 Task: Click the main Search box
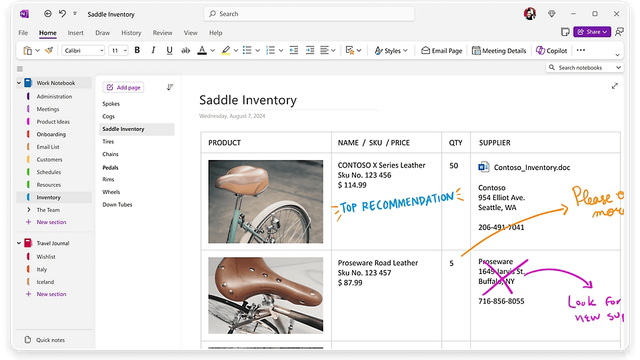[309, 14]
